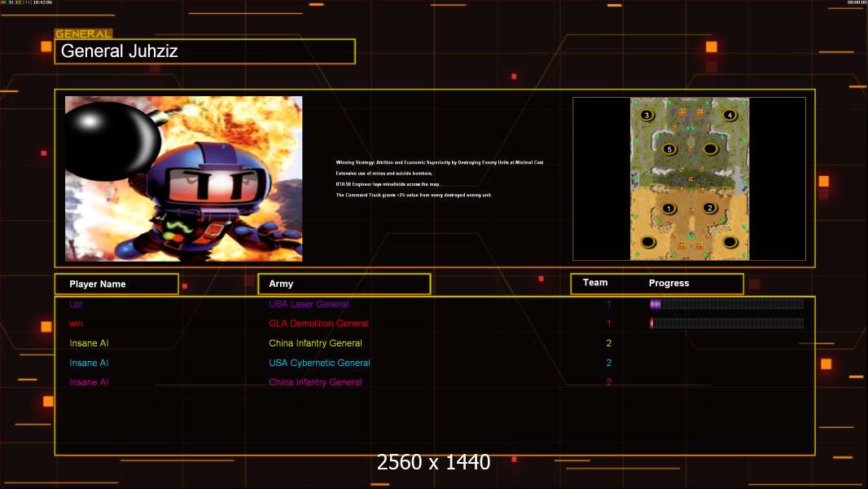Select player name Lor
The image size is (868, 489).
tap(76, 304)
